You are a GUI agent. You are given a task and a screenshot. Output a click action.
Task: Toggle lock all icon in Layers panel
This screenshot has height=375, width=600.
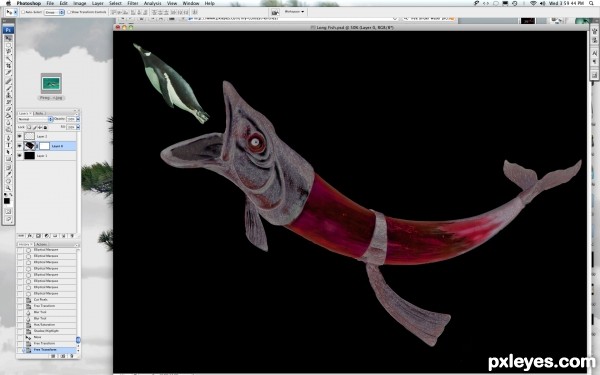click(x=45, y=127)
